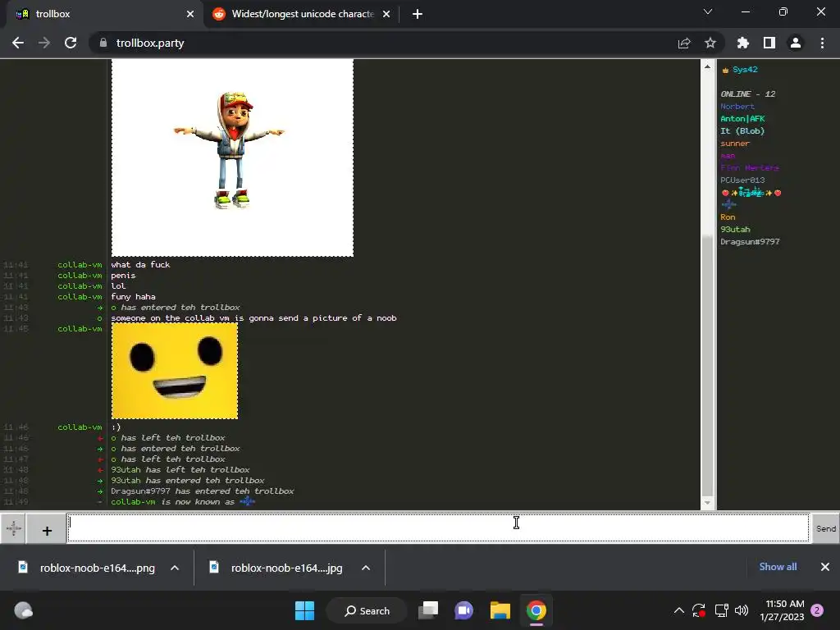This screenshot has height=630, width=840.
Task: Open roblox-noob png download
Action: (87, 568)
